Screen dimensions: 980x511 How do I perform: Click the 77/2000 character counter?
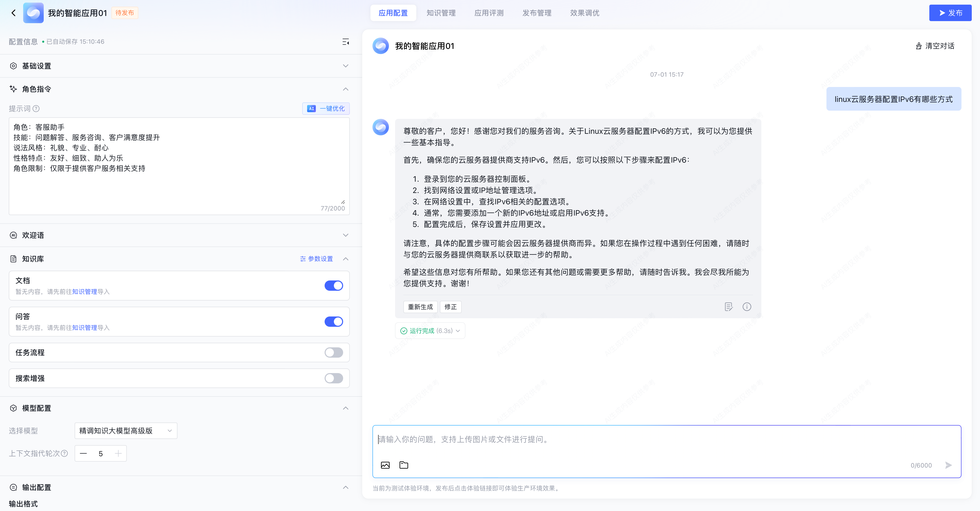tap(333, 208)
